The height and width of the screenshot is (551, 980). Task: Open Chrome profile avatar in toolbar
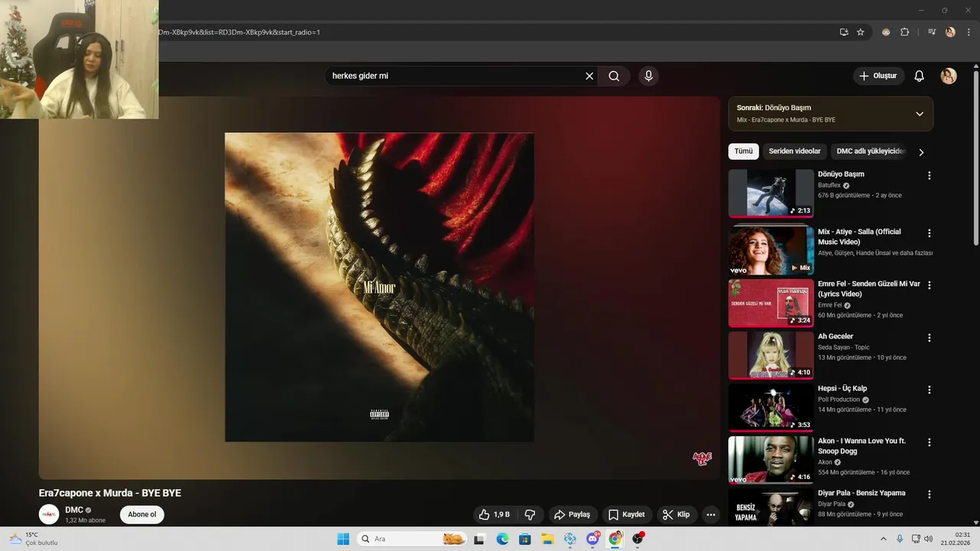(950, 32)
